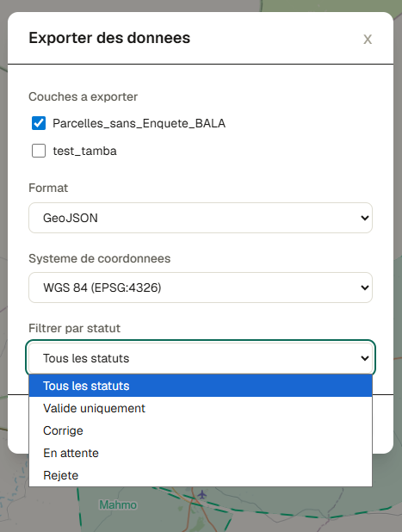Choose Valide uniquement from the list
The height and width of the screenshot is (532, 402).
click(x=201, y=408)
